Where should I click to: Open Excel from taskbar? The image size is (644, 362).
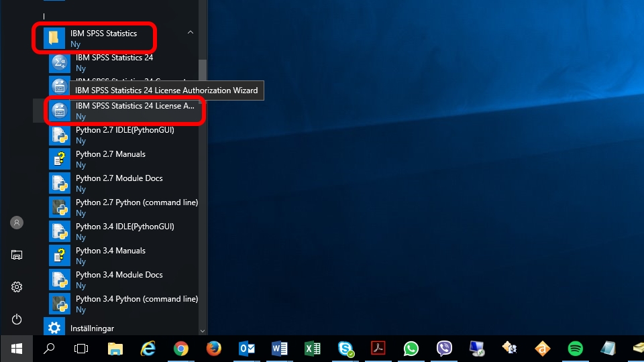pyautogui.click(x=312, y=349)
